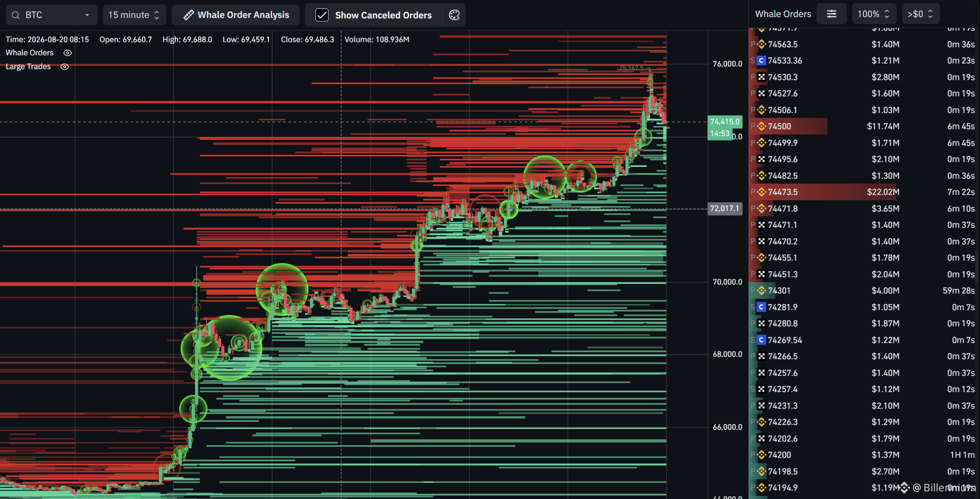Click the $11.74M value on row 74500
This screenshot has width=980, height=499.
coord(883,126)
